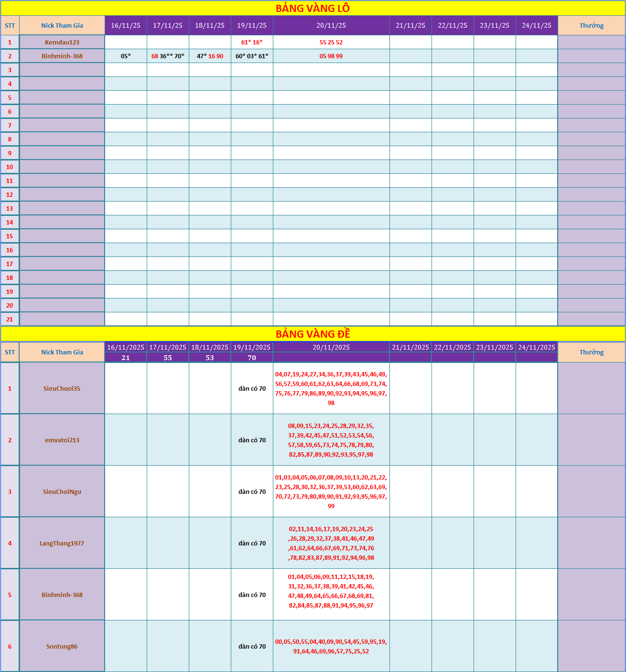Click the result number 53 under 18/11/2025

pyautogui.click(x=210, y=358)
